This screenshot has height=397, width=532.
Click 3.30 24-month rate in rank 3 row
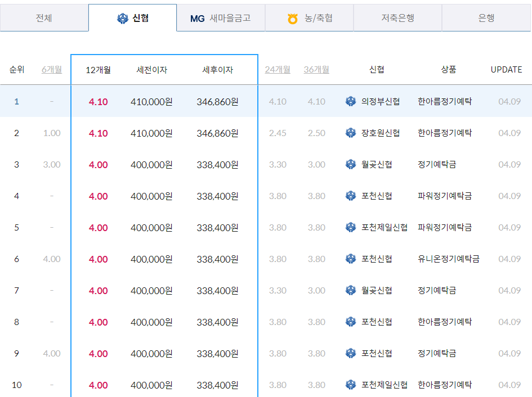tap(278, 164)
